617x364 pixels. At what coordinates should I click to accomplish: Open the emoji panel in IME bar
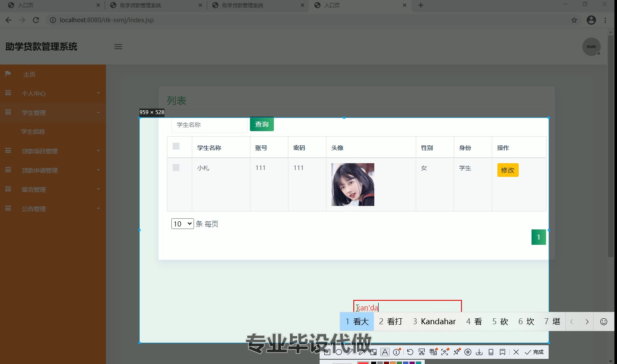[x=604, y=322]
